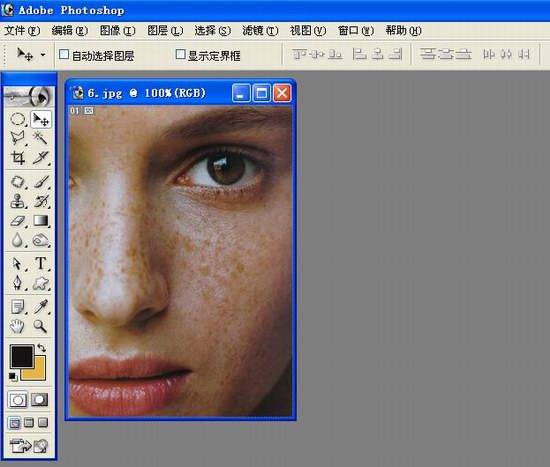Swap foreground and background colors
Viewport: 550px width, 467px height.
[42, 348]
